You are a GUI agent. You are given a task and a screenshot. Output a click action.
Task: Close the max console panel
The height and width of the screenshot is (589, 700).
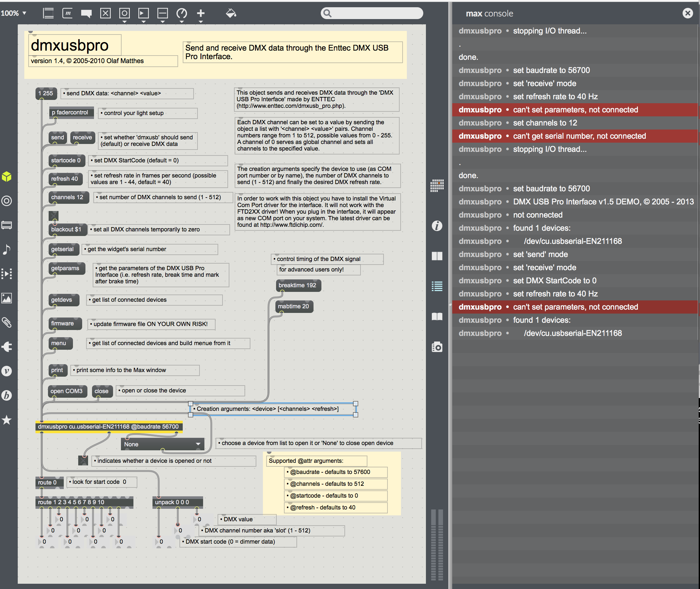point(688,13)
